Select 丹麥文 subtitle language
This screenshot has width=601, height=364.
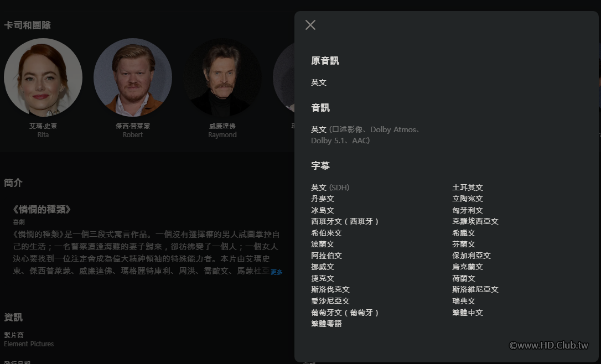coord(323,199)
